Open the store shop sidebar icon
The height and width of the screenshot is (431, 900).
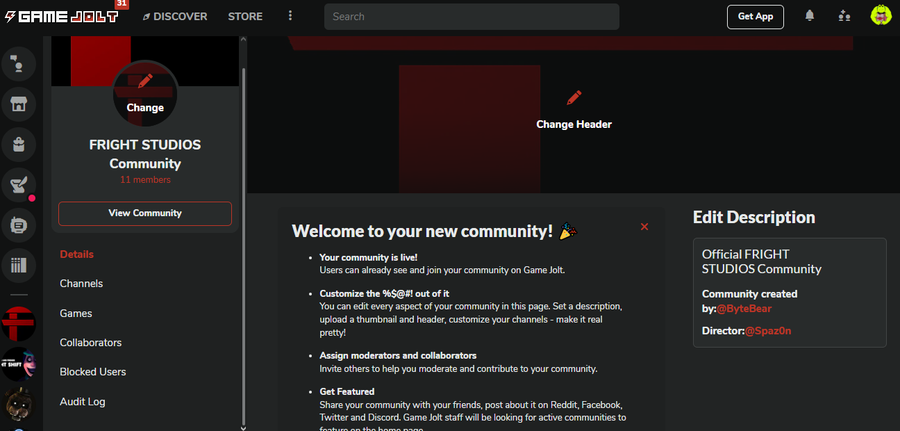pos(19,104)
